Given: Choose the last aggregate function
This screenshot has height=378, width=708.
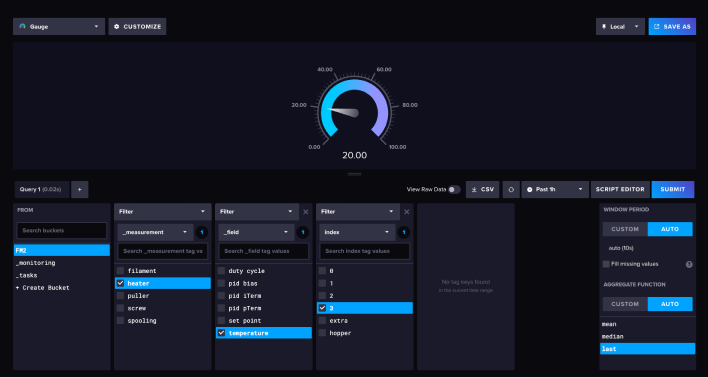Looking at the screenshot, I should click(647, 349).
